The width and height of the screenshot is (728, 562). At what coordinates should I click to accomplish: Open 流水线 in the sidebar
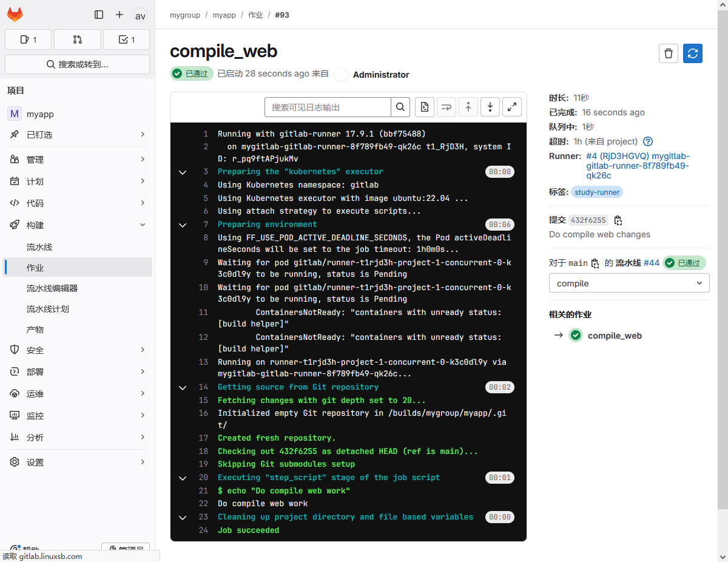click(x=77, y=247)
